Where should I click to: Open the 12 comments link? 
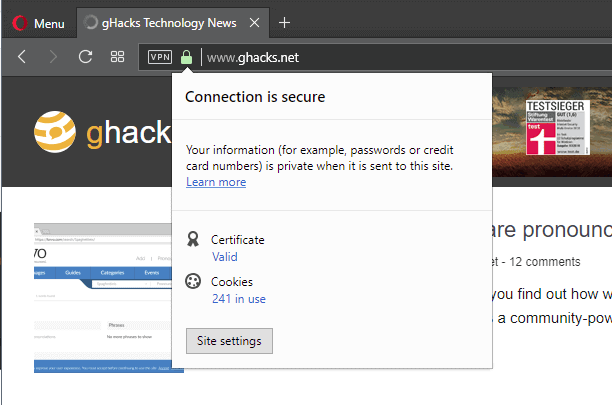pyautogui.click(x=545, y=261)
